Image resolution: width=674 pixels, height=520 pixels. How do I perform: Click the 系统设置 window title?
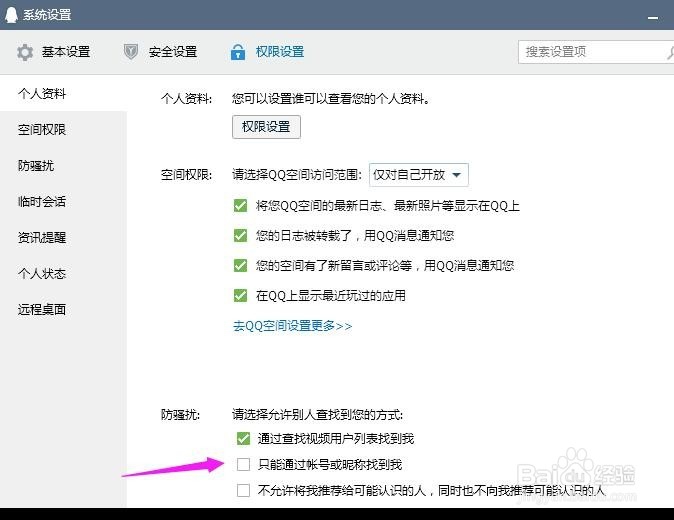tap(47, 15)
